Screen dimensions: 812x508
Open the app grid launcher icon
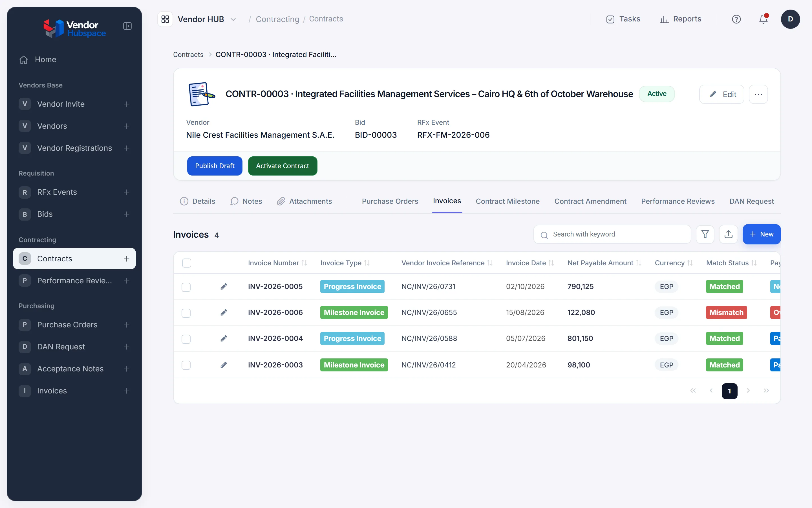(165, 19)
